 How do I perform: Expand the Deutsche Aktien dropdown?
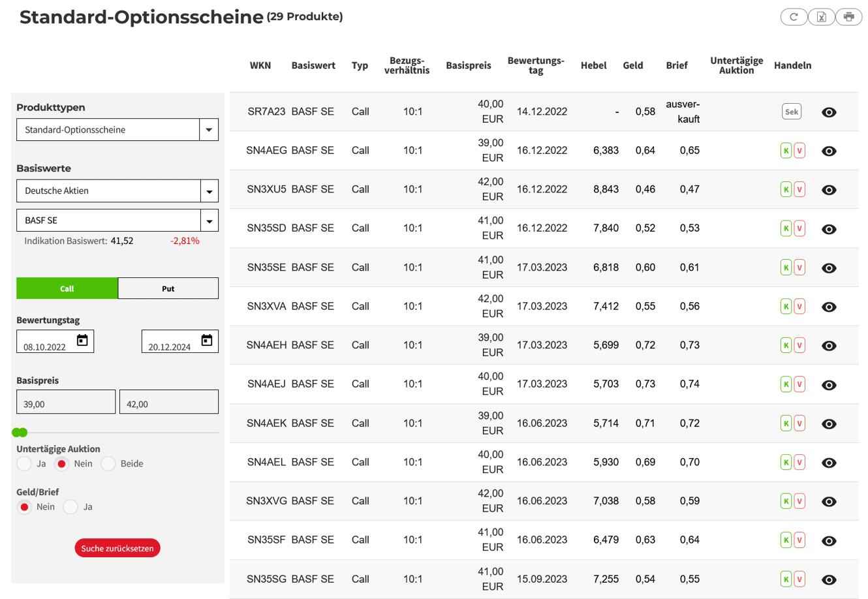click(x=209, y=191)
